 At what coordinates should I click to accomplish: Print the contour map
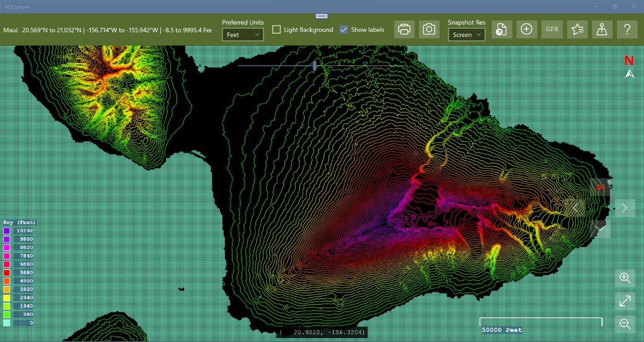coord(404,29)
